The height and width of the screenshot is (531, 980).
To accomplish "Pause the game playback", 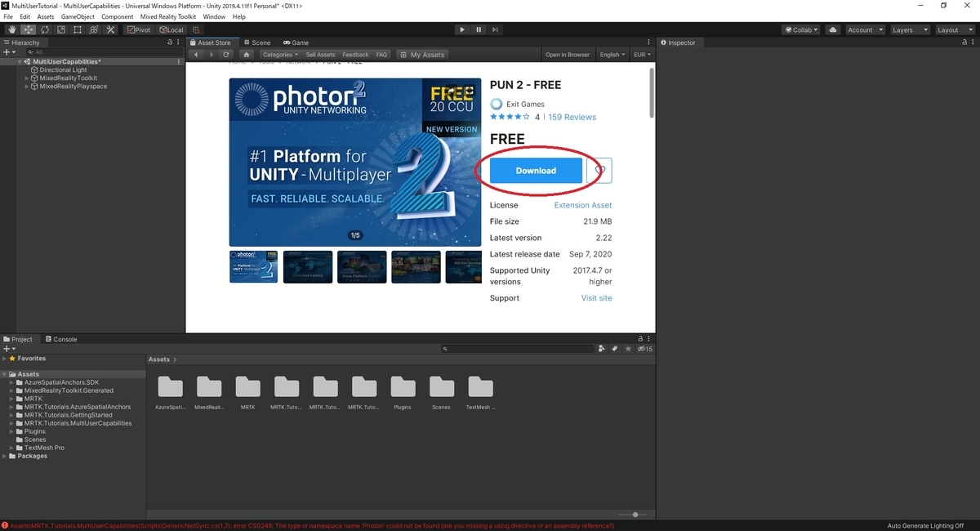I will (479, 29).
